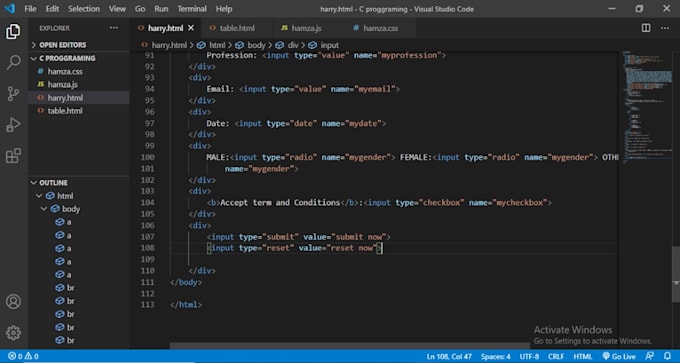Change indentation via Spaces: 4
680x363 pixels.
click(x=496, y=356)
